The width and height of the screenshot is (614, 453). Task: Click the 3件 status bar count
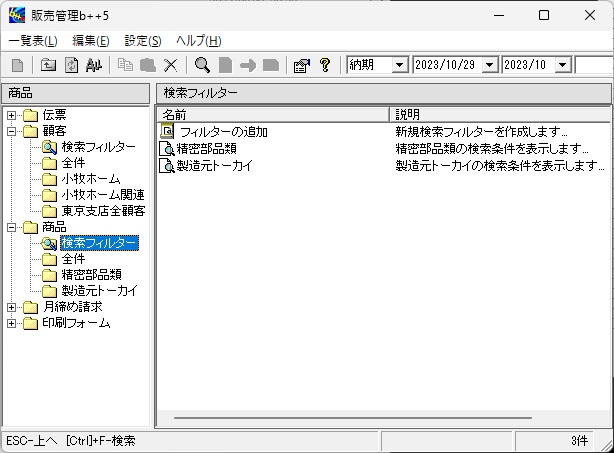pyautogui.click(x=579, y=441)
